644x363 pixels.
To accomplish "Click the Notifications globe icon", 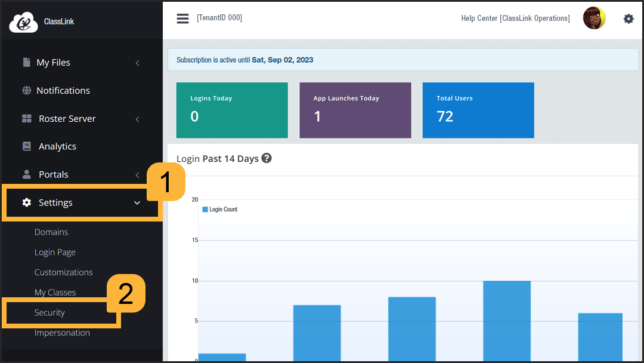I will pyautogui.click(x=26, y=91).
